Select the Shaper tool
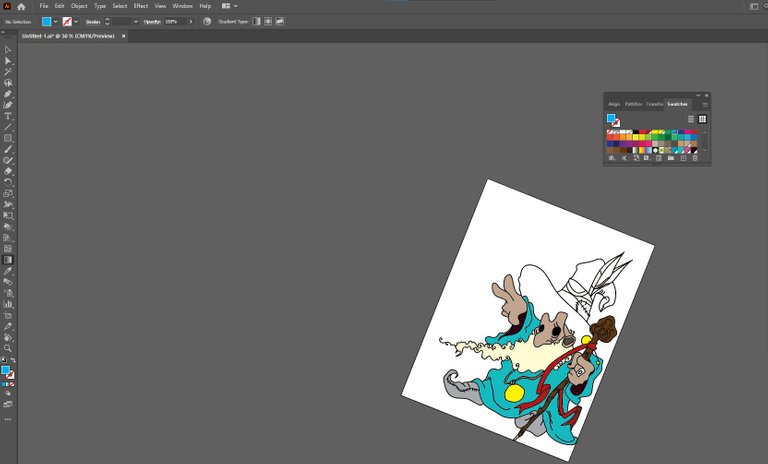This screenshot has height=464, width=768. (x=8, y=160)
